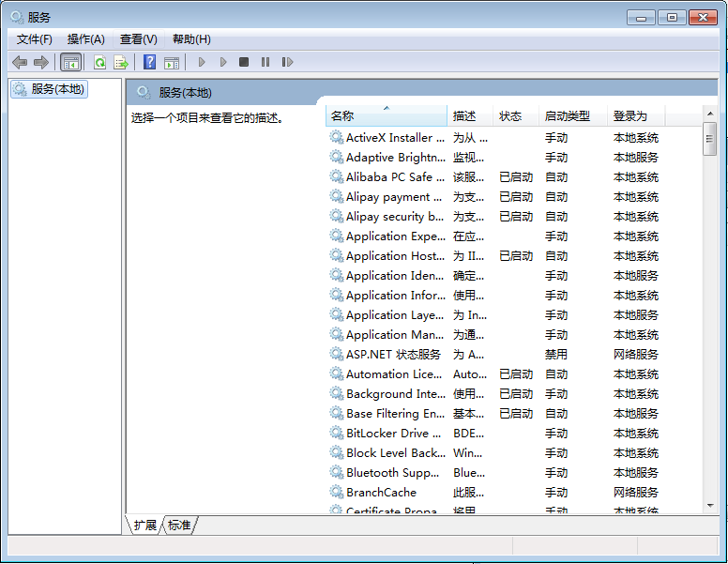Click the Back arrow in the toolbar
Image resolution: width=728 pixels, height=564 pixels.
[x=20, y=62]
